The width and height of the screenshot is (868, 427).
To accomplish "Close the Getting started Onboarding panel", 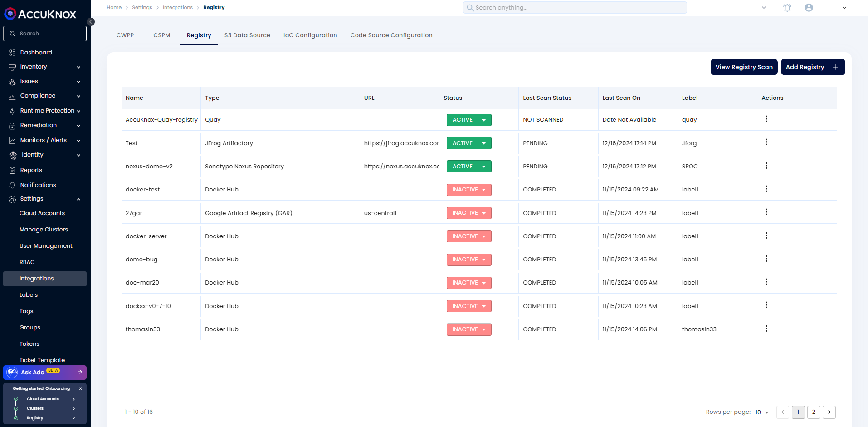I will (80, 388).
